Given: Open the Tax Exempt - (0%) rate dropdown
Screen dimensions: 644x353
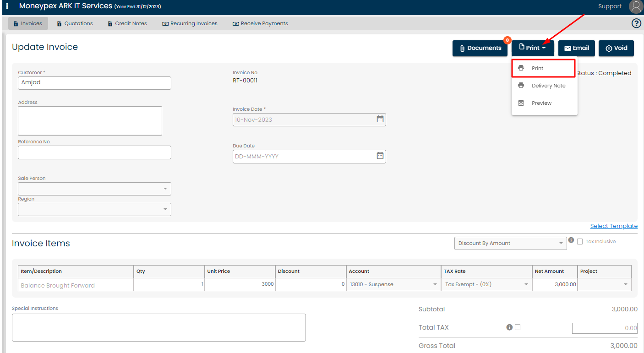Looking at the screenshot, I should tap(486, 284).
